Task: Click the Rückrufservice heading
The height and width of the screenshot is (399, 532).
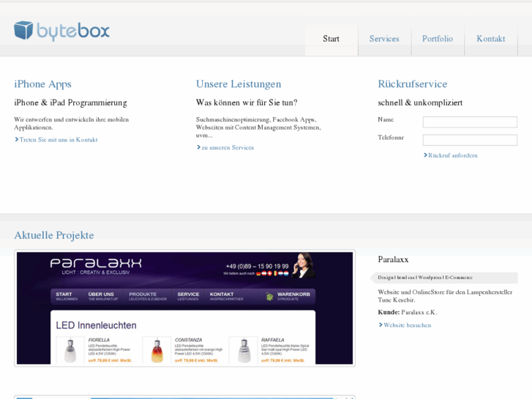Action: [413, 84]
